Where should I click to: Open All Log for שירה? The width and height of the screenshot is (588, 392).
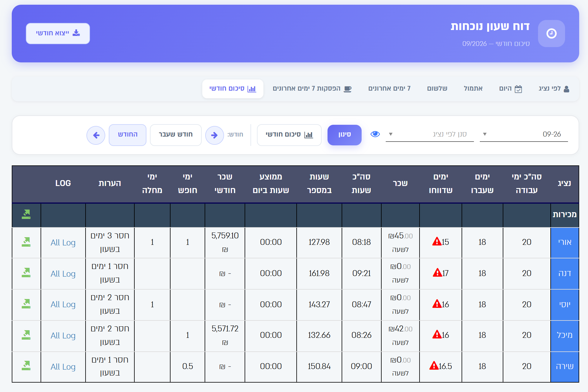(63, 367)
